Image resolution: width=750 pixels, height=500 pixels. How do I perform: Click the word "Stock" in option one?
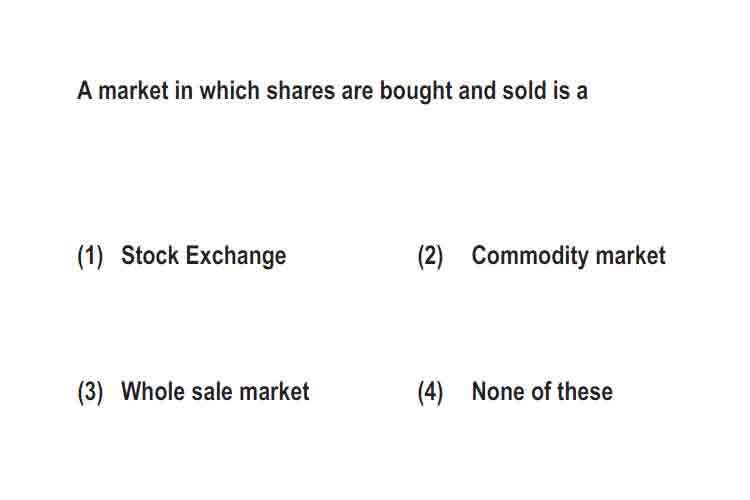pos(150,255)
